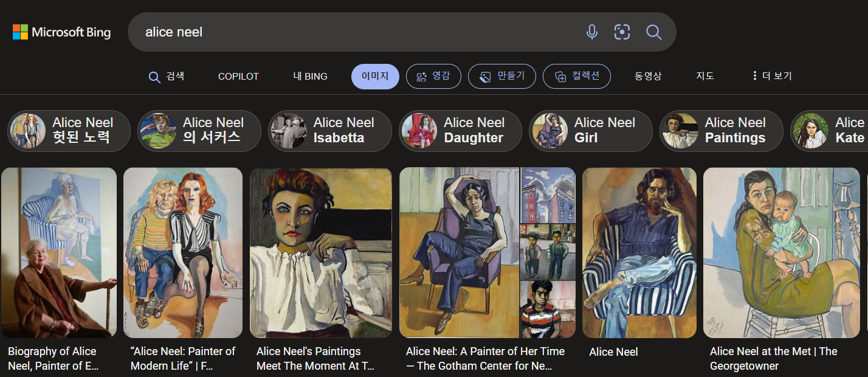This screenshot has width=868, height=377.
Task: Open the Paintings Meet The Moment caption link
Action: click(315, 359)
